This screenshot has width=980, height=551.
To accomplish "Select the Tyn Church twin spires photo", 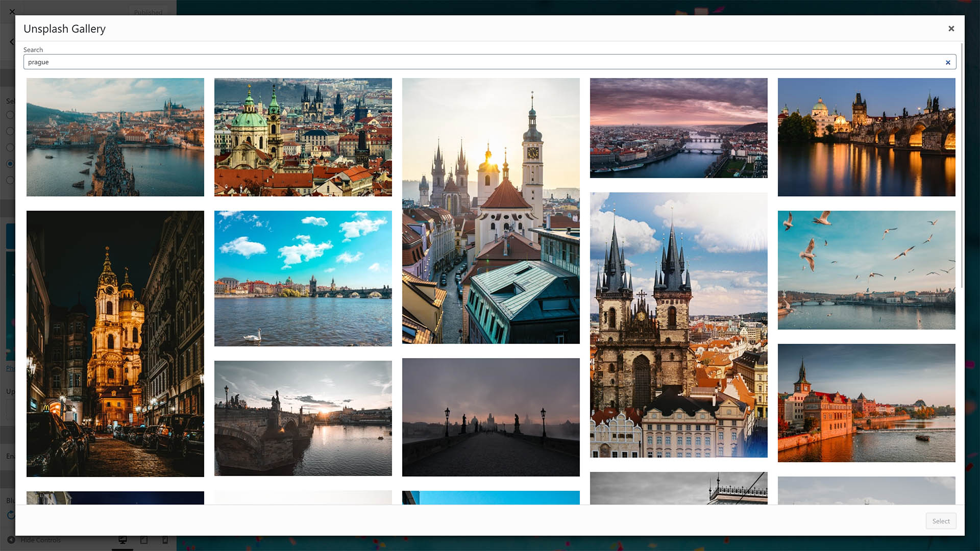I will (x=678, y=322).
